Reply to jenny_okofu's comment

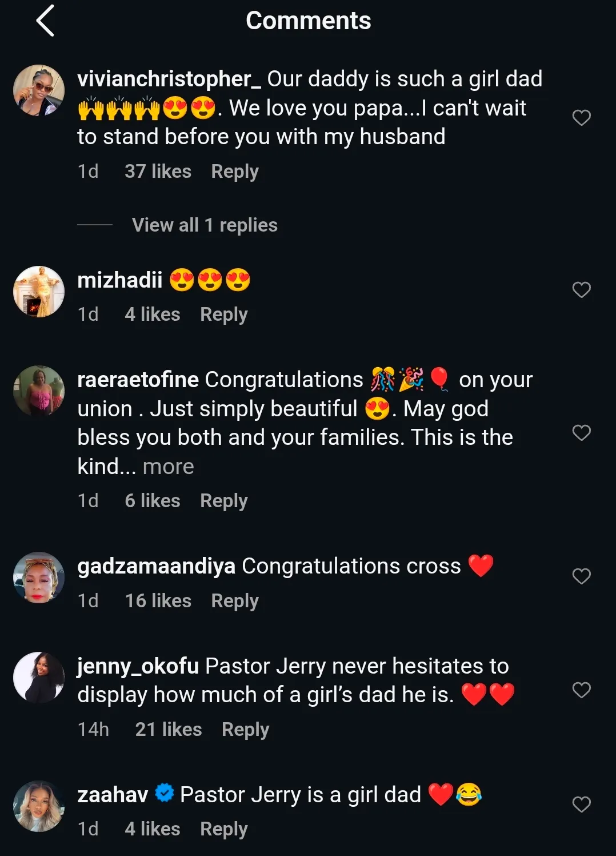point(245,730)
